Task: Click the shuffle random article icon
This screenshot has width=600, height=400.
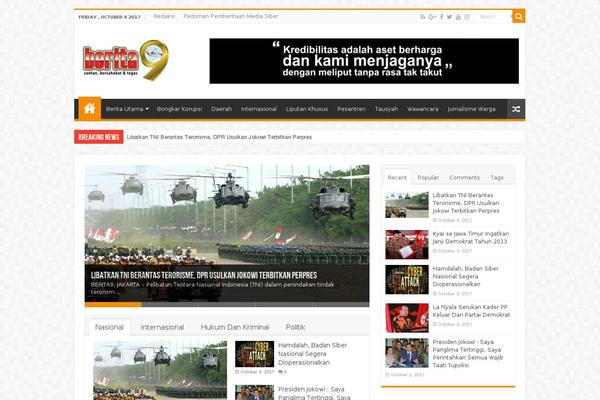Action: tap(516, 109)
